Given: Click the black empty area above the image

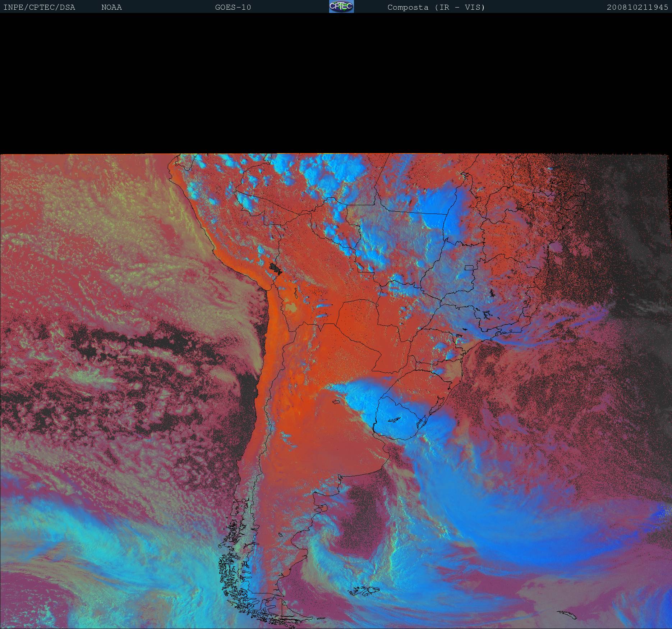Looking at the screenshot, I should tap(336, 83).
